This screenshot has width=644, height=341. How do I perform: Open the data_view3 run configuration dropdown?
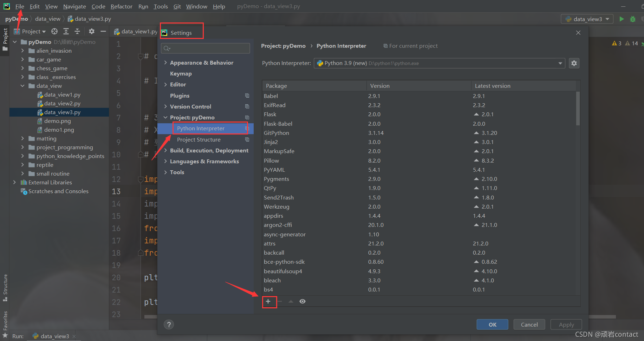point(587,19)
